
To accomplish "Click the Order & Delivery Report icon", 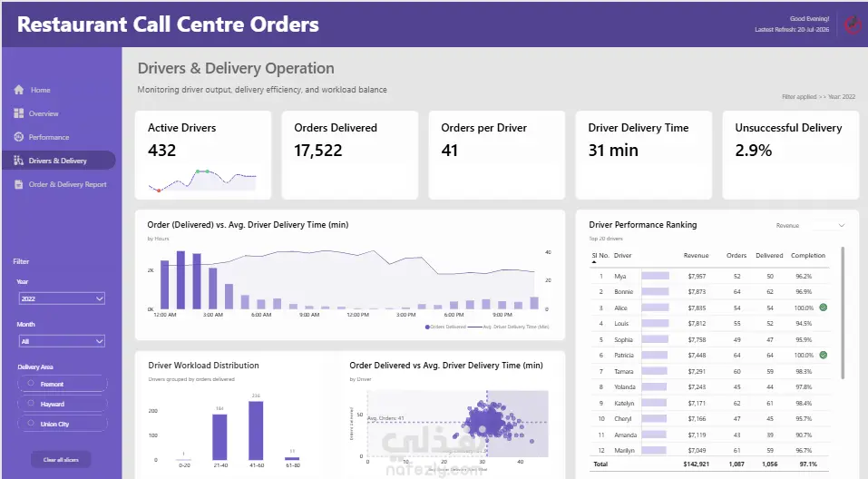I will [x=19, y=184].
